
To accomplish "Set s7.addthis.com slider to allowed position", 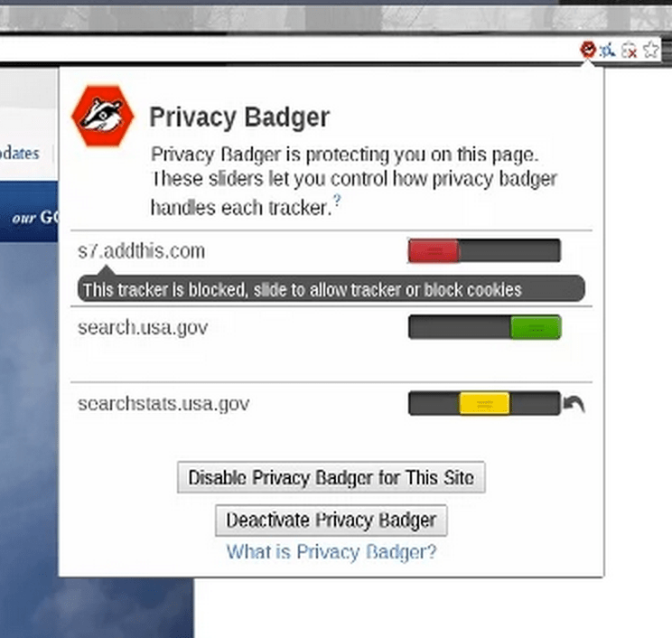I will [536, 251].
